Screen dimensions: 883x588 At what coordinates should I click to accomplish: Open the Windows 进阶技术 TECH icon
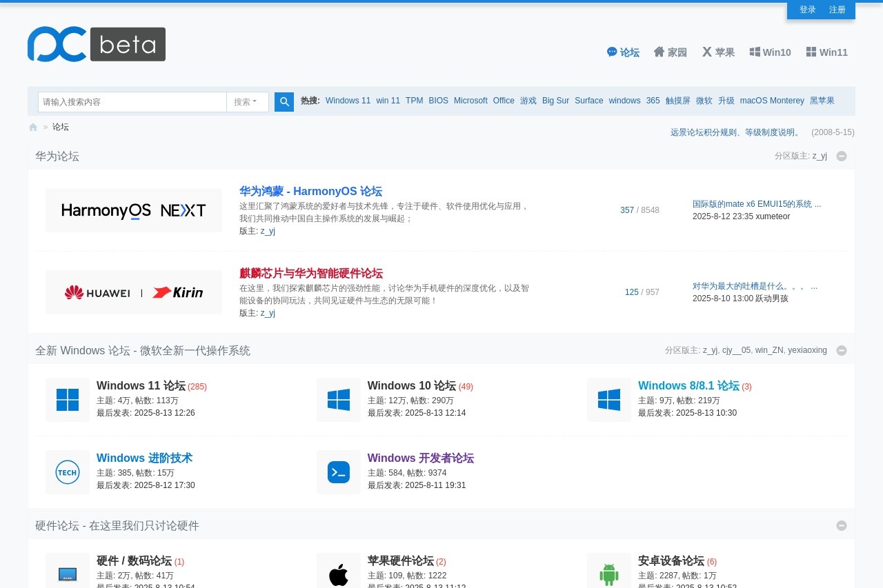click(x=68, y=472)
